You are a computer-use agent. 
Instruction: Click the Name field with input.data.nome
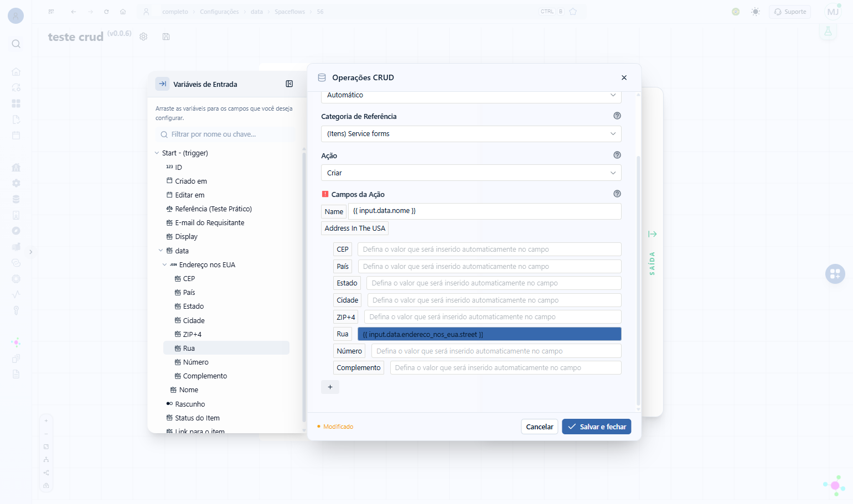(485, 211)
